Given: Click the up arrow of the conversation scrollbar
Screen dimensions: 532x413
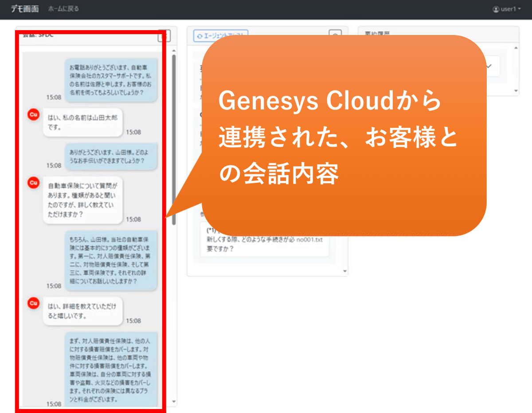Looking at the screenshot, I should [174, 50].
